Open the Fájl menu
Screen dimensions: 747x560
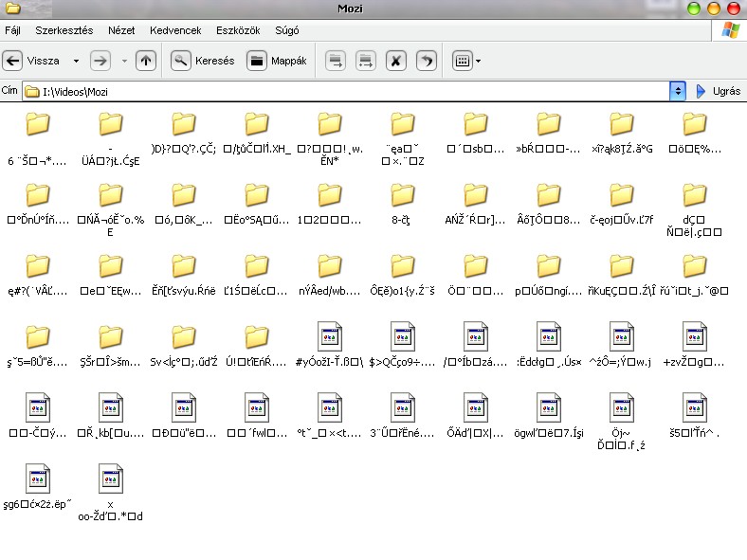13,30
